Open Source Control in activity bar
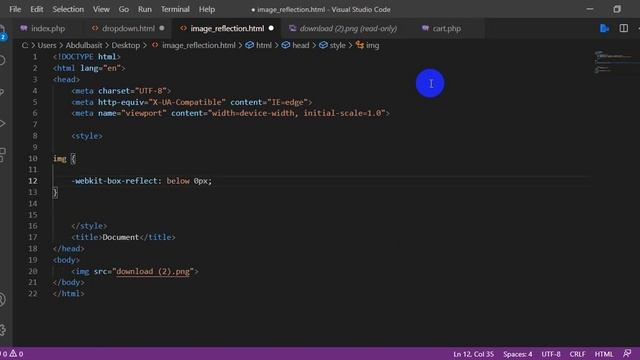 tap(2, 92)
